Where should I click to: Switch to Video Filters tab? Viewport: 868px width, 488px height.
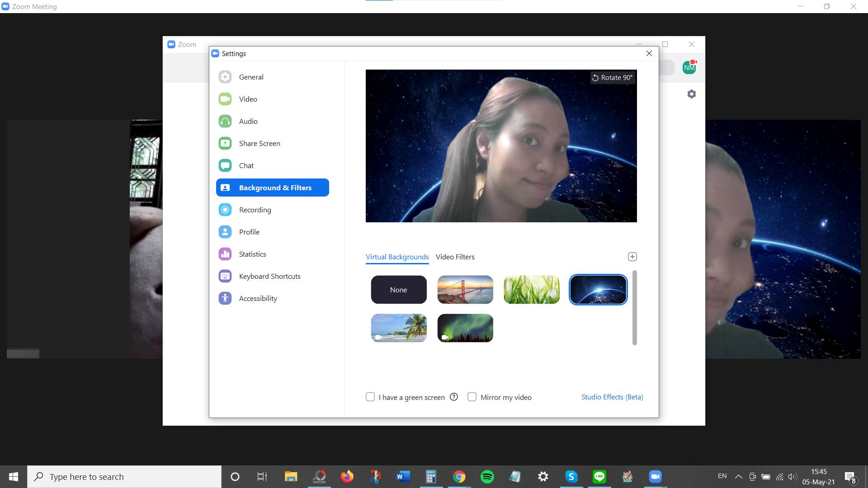[x=455, y=257]
